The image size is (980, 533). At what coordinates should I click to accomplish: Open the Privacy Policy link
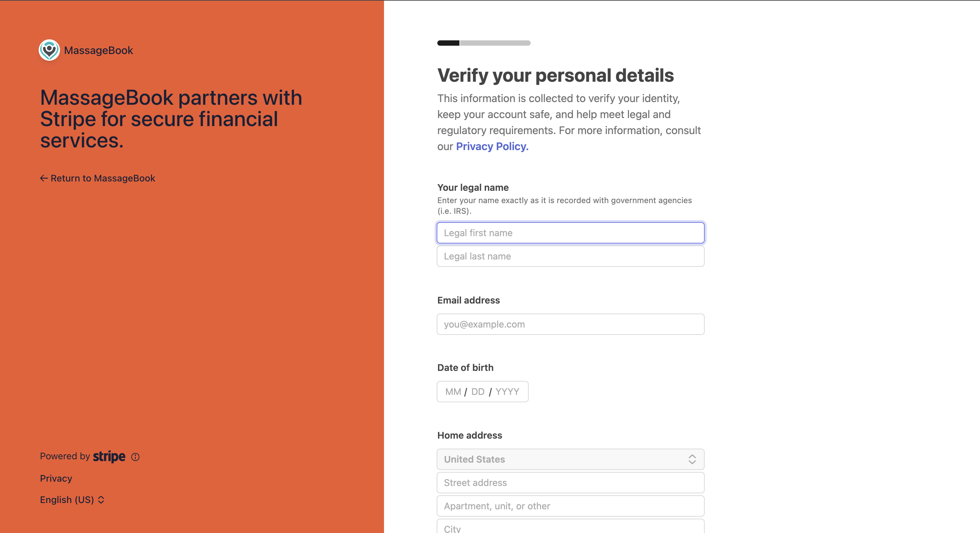(492, 146)
